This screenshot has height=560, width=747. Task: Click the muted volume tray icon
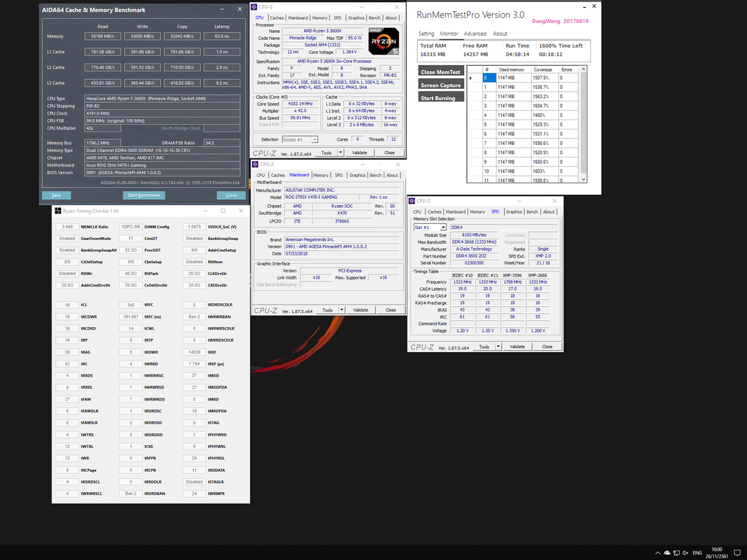(685, 553)
